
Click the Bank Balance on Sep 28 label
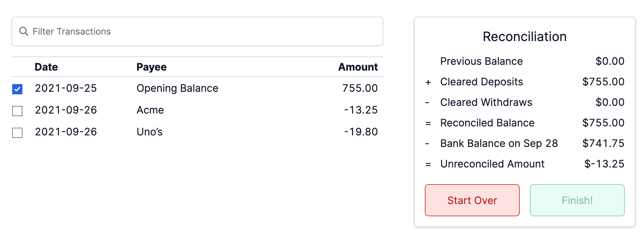tap(499, 143)
